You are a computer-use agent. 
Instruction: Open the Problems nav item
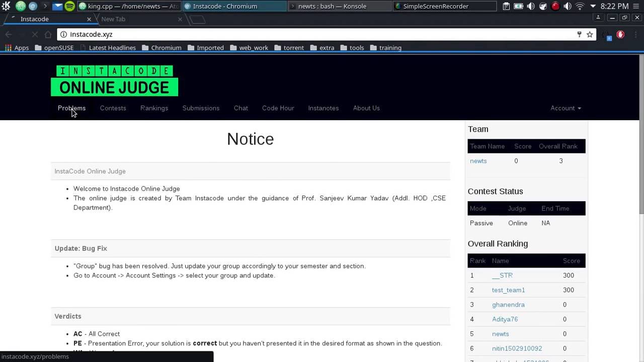coord(71,108)
